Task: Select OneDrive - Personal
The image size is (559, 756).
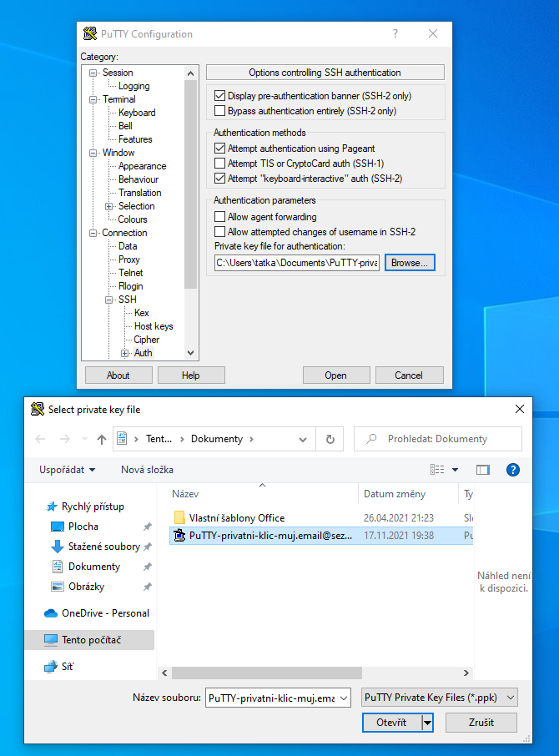Action: (105, 613)
